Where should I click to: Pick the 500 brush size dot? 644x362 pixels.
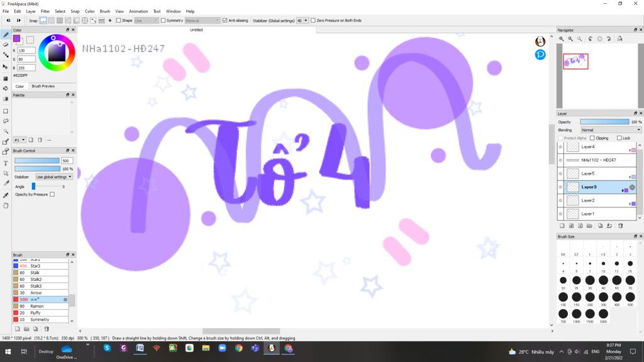(x=630, y=297)
